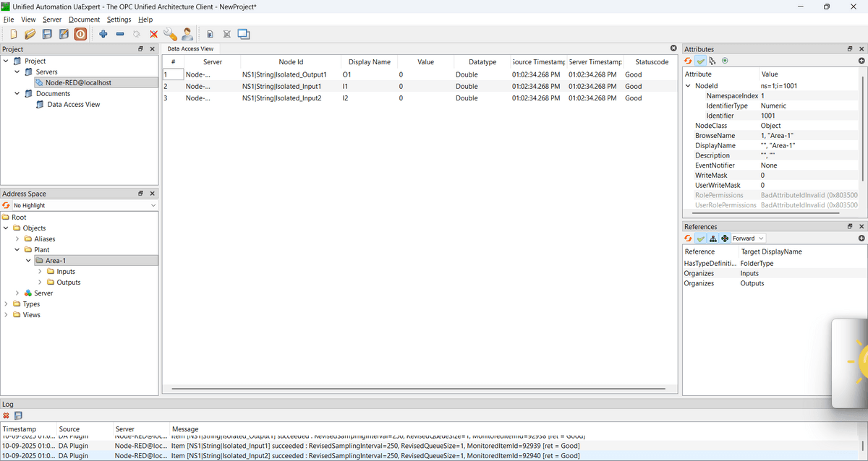The height and width of the screenshot is (461, 868).
Task: Clear the log with the red X icon
Action: click(x=7, y=415)
